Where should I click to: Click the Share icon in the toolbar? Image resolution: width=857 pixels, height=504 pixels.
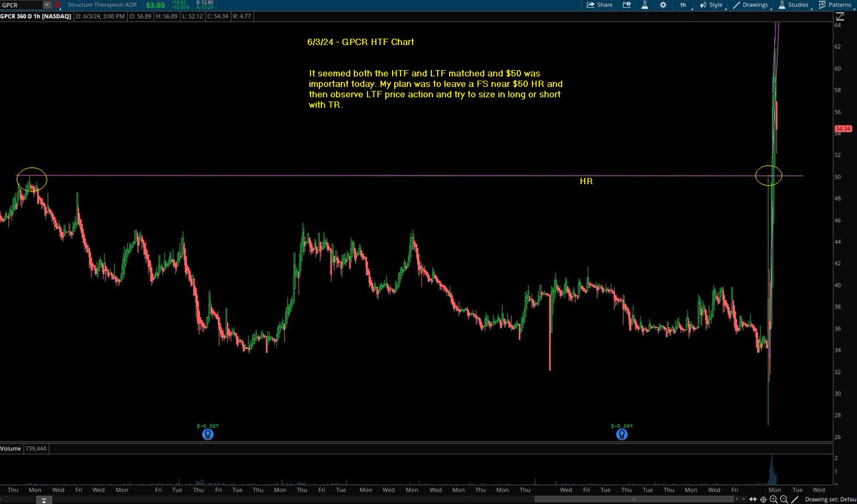click(x=599, y=5)
